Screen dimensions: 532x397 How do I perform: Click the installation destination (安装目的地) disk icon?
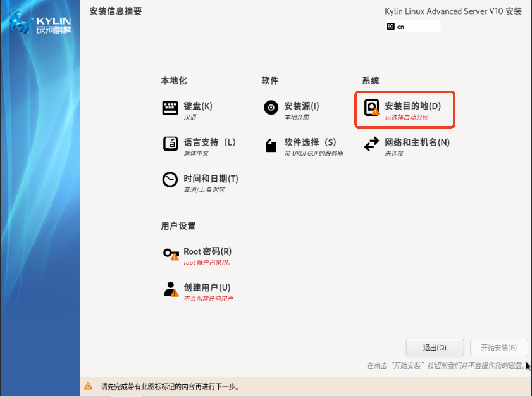click(371, 108)
